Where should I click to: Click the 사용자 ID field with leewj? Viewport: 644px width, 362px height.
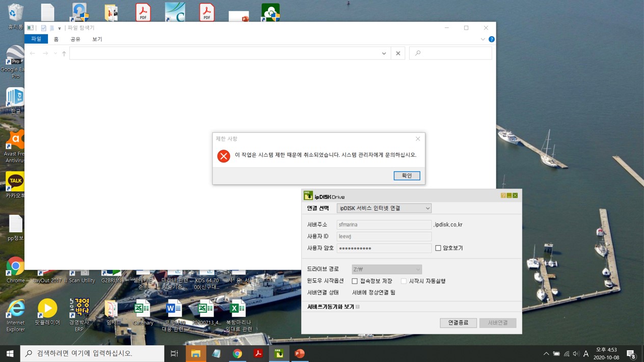click(x=384, y=236)
